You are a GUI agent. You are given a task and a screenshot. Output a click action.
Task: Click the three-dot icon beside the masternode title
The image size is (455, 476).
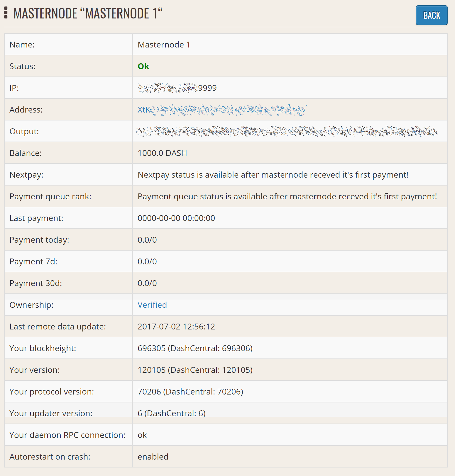point(6,13)
